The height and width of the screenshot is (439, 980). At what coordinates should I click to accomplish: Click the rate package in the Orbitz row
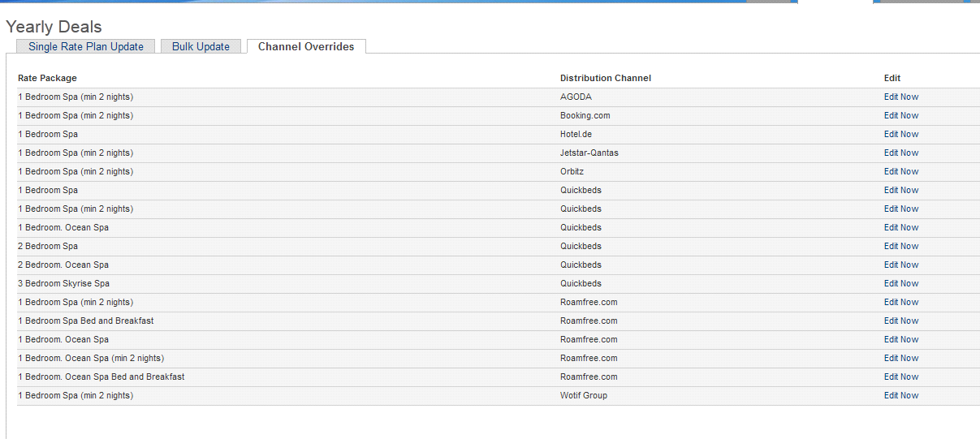[x=76, y=171]
